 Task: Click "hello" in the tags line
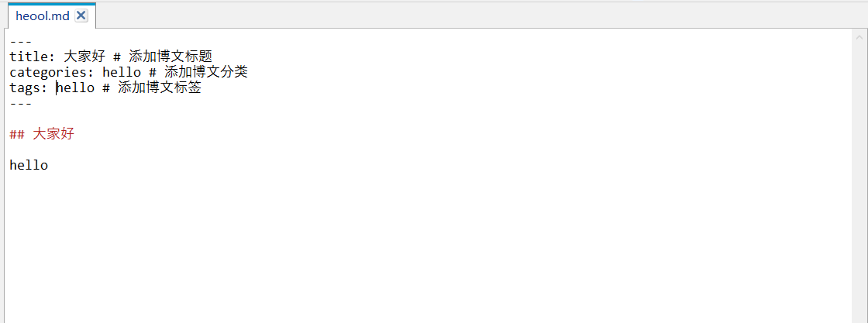tap(75, 88)
